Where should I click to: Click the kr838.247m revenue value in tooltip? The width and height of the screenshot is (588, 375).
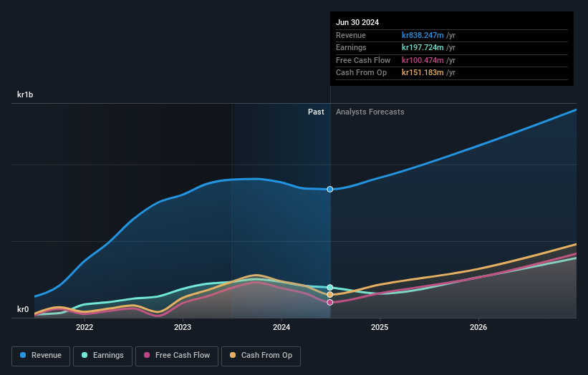423,35
